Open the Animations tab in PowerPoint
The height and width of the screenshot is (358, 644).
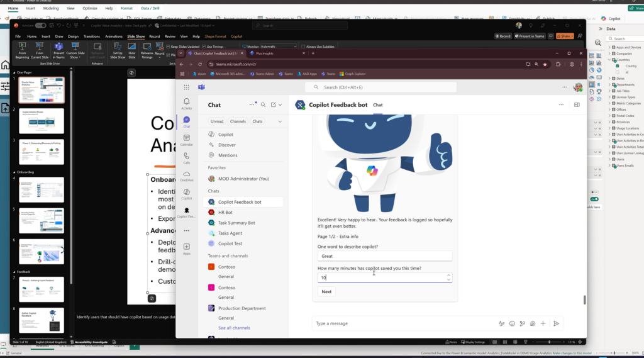point(114,36)
